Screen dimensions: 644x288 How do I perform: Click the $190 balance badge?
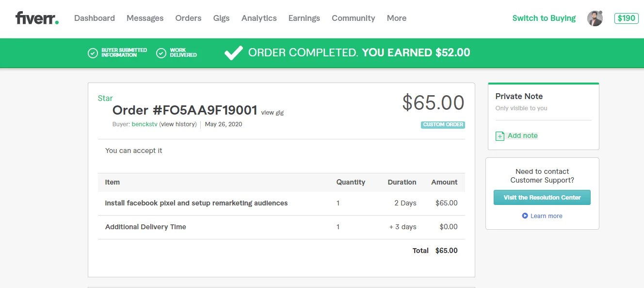[x=626, y=18]
